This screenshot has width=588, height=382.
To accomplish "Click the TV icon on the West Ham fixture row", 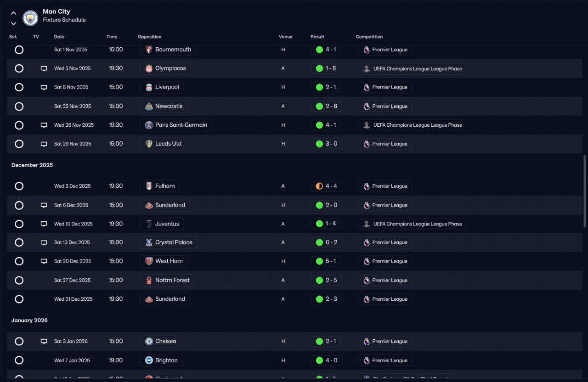I will tap(44, 261).
